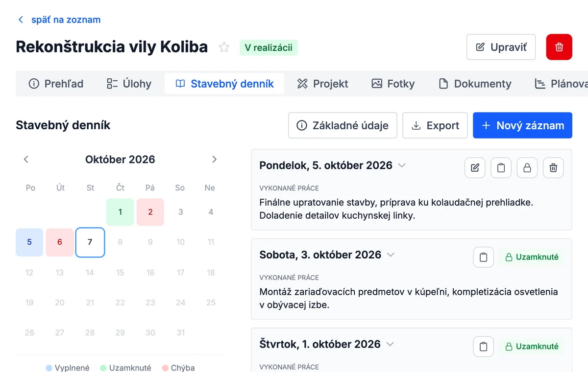Expand Sobota, 3. október 2026 chevron

(x=391, y=255)
